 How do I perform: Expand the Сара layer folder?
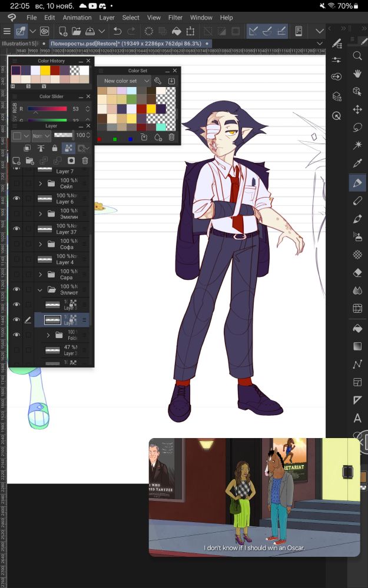pos(40,275)
